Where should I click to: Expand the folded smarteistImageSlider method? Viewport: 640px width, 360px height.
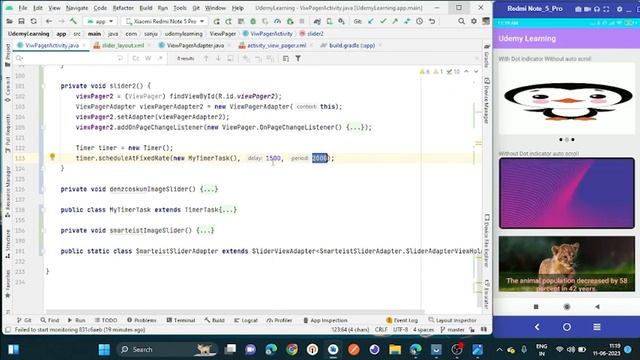pyautogui.click(x=204, y=230)
